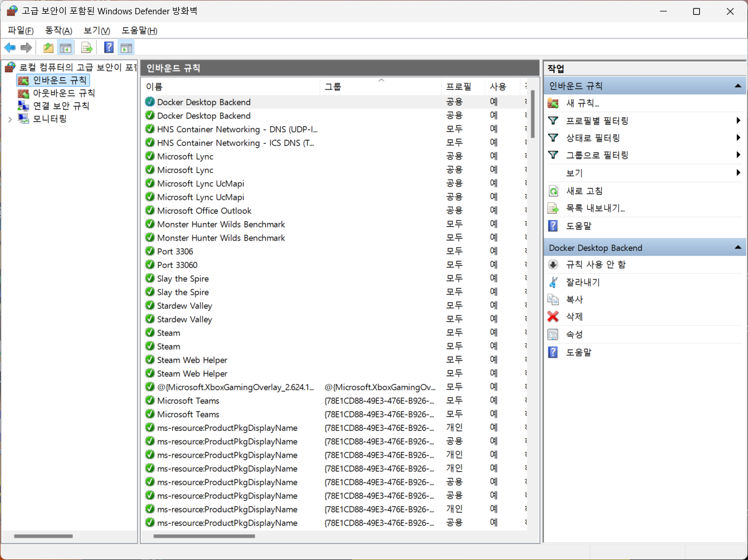
Task: Toggle the Show/Hide Console Tree icon
Action: pos(66,47)
